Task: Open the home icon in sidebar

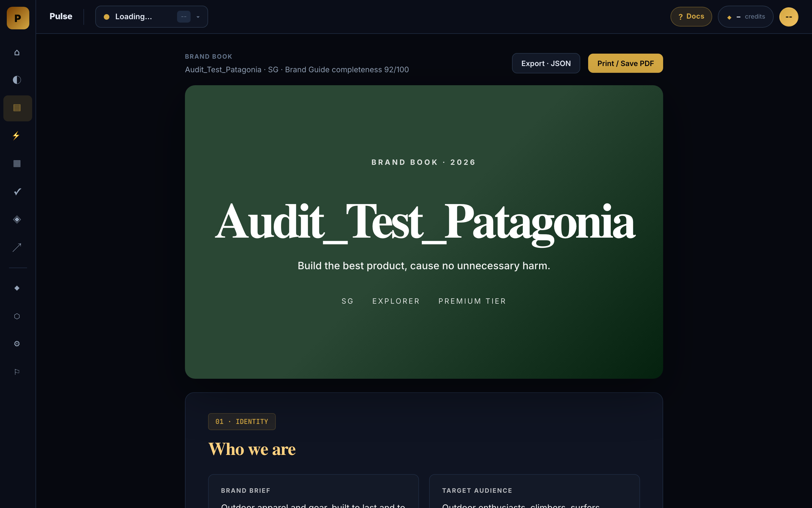Action: (x=17, y=52)
